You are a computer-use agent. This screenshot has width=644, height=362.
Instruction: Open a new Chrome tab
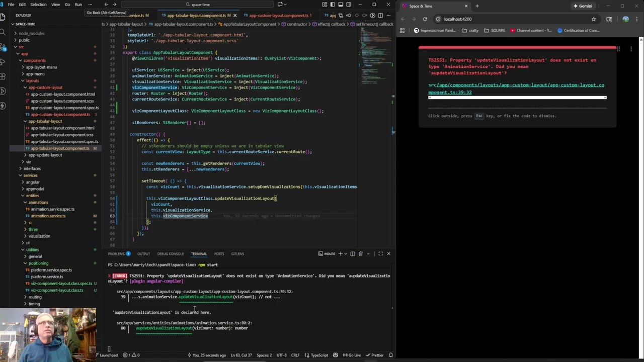[477, 6]
